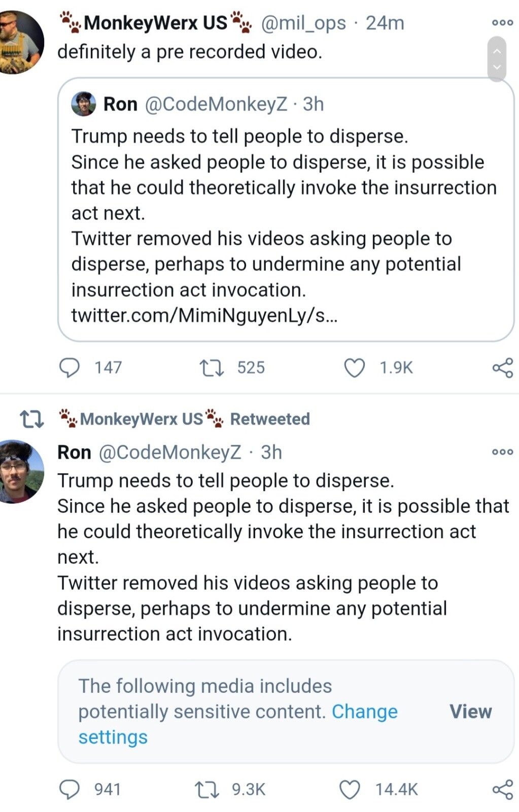Share the MonkeyWerx top tweet

502,367
